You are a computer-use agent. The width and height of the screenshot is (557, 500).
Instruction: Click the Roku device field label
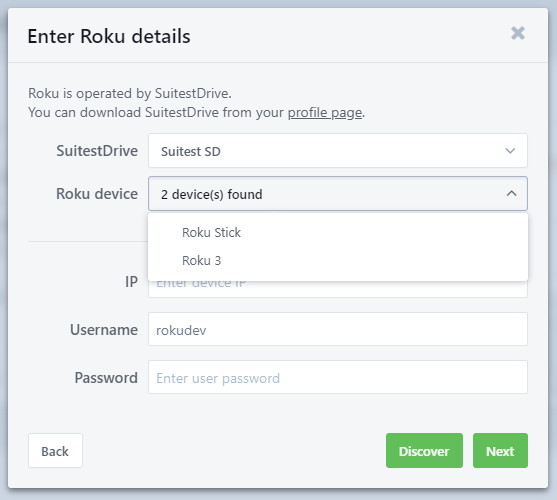tap(97, 194)
